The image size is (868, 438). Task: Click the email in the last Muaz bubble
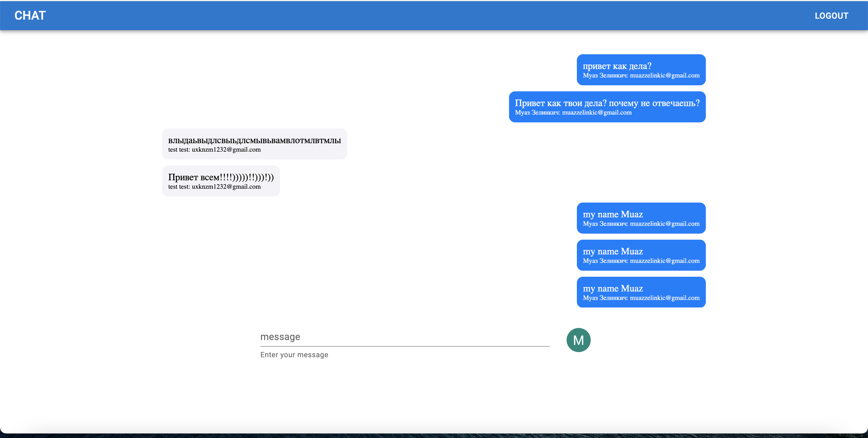pos(665,298)
